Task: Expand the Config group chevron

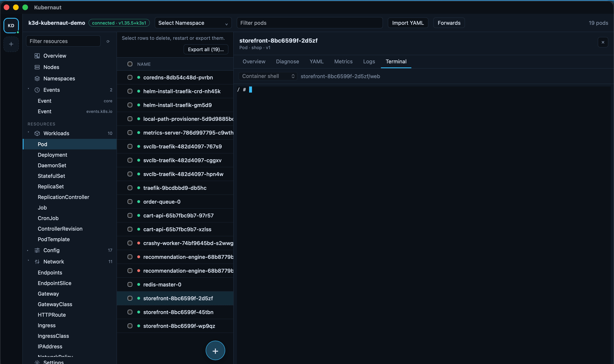Action: point(28,251)
